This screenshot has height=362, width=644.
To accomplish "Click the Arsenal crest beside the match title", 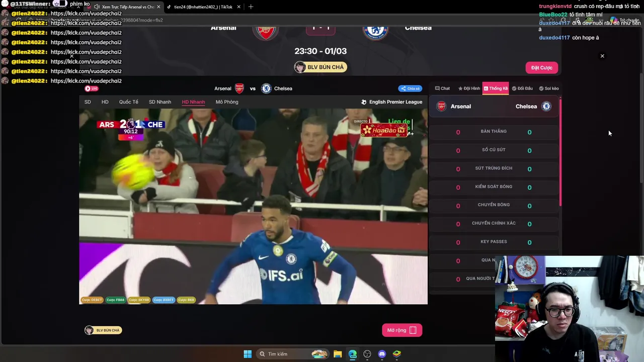I will coord(239,88).
